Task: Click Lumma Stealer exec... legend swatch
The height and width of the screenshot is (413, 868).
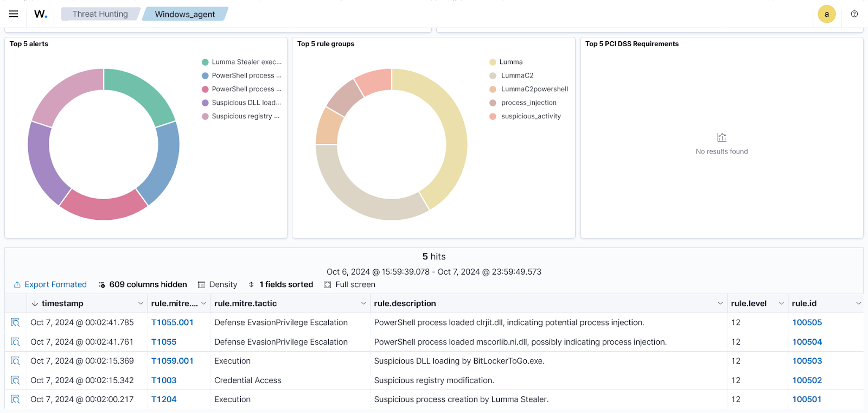Action: tap(205, 62)
